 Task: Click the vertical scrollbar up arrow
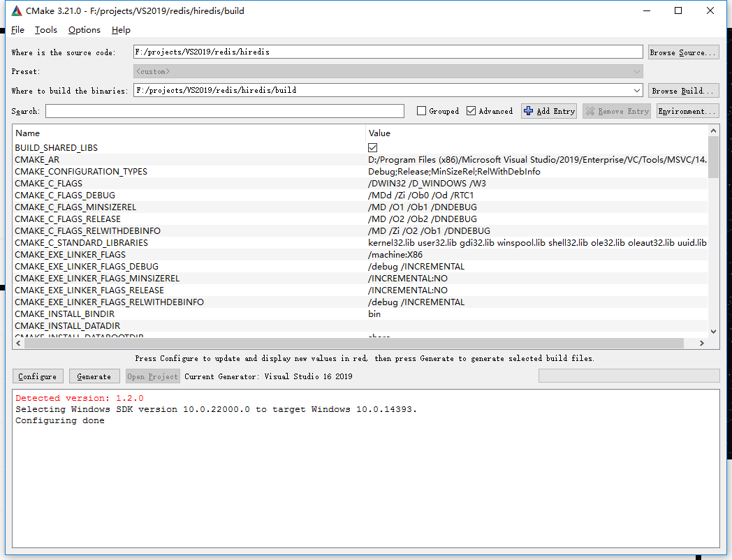pos(713,131)
